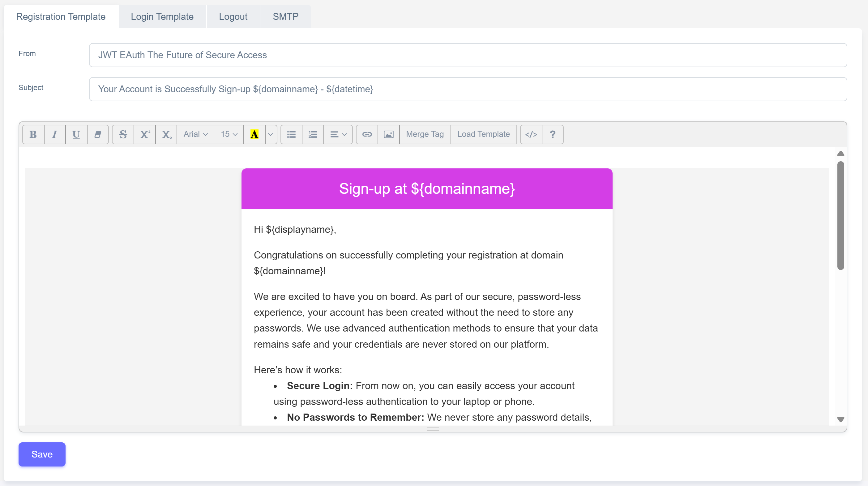Insert a hyperlink using the link icon
This screenshot has height=486, width=868.
(367, 134)
